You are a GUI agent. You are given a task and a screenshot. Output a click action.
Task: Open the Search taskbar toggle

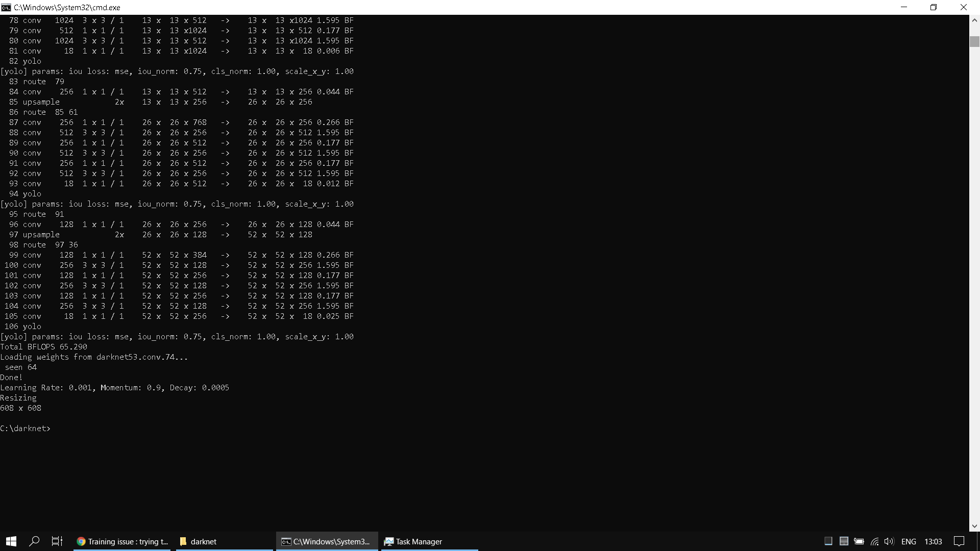[x=34, y=542]
